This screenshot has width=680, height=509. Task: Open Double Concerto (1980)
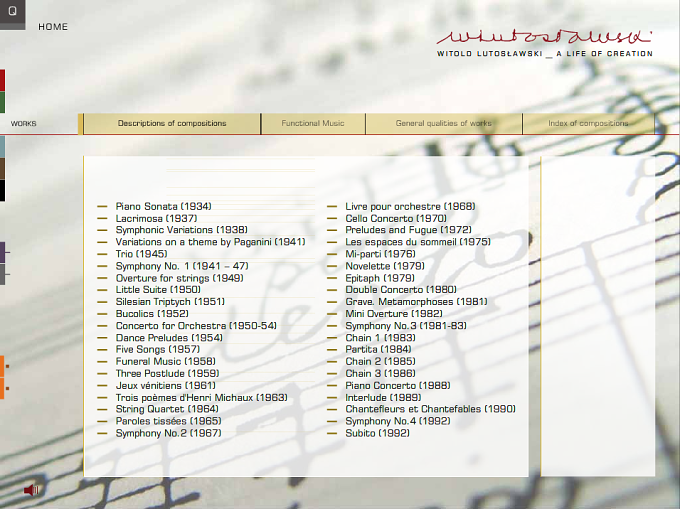click(401, 290)
